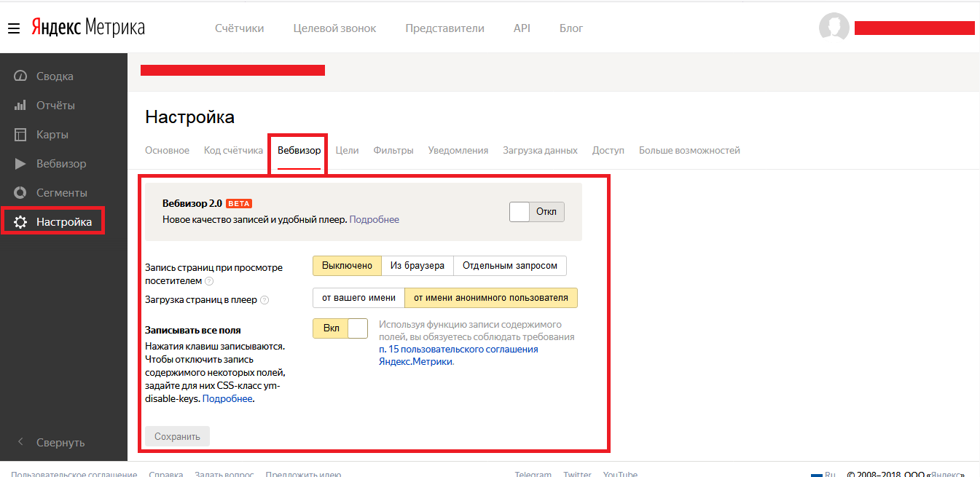Select 'от имени анонимного пользователя' option
This screenshot has width=980, height=477.
pyautogui.click(x=491, y=298)
